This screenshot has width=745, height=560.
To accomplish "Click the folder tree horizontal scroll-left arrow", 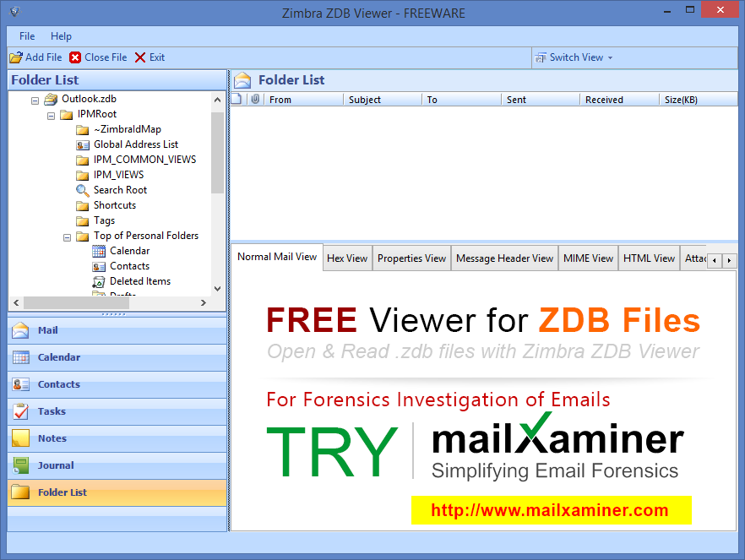I will pyautogui.click(x=16, y=302).
